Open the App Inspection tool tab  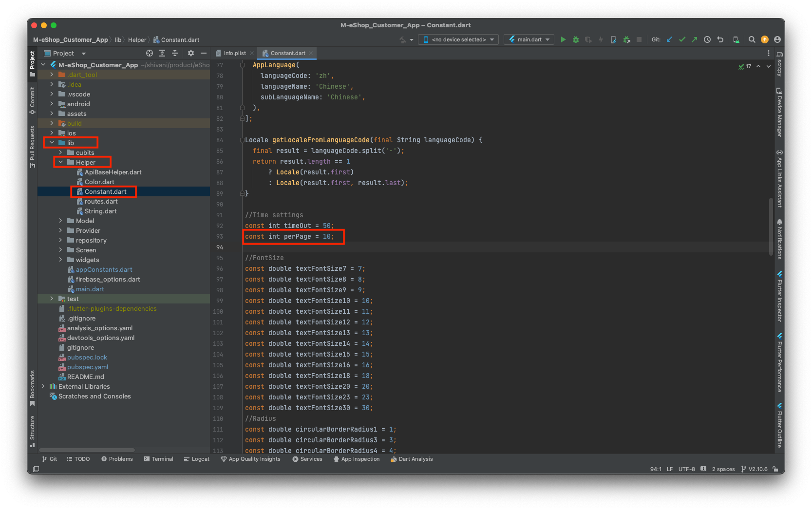pos(357,459)
